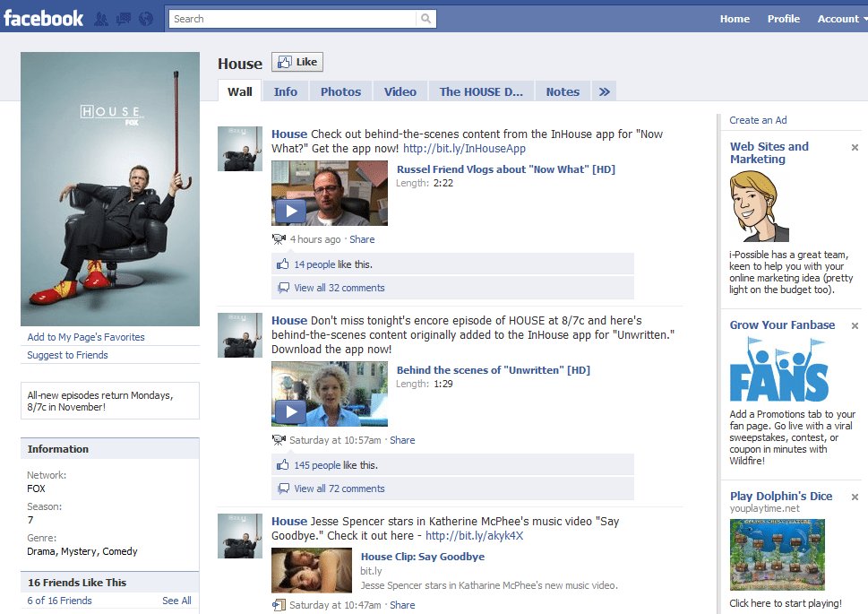Click House name on Jesse Spencer post
The image size is (868, 614).
pos(289,522)
